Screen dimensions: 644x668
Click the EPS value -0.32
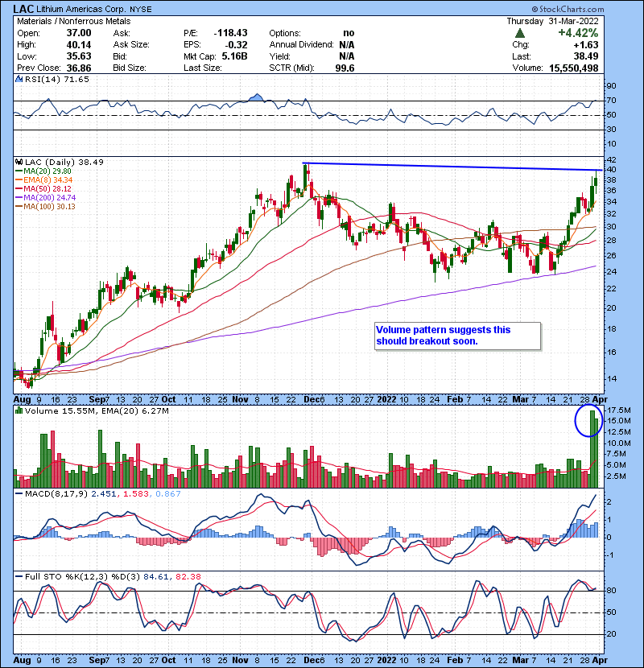pyautogui.click(x=236, y=44)
